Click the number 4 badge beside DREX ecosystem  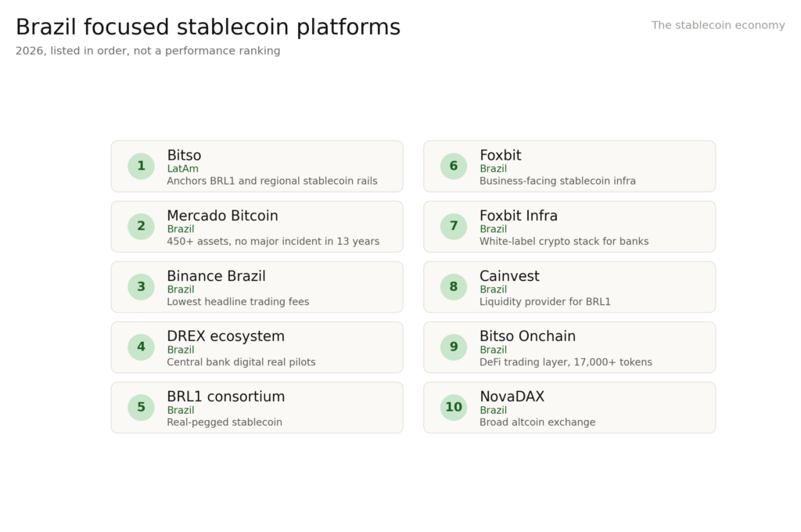tap(141, 347)
